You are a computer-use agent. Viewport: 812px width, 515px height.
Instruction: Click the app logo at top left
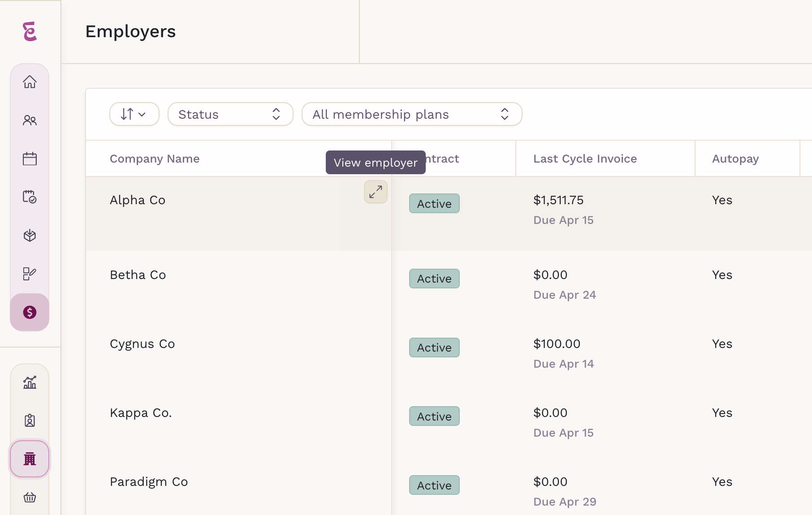[30, 31]
